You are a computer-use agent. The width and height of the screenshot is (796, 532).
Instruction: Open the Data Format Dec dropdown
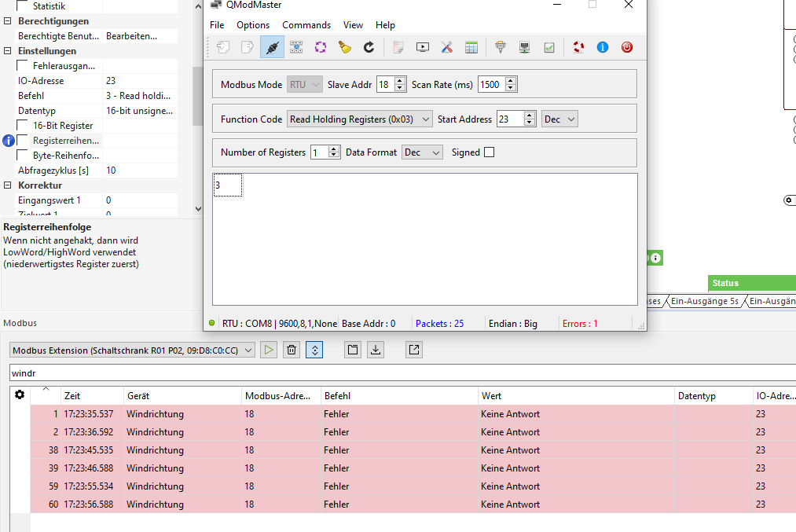(423, 152)
